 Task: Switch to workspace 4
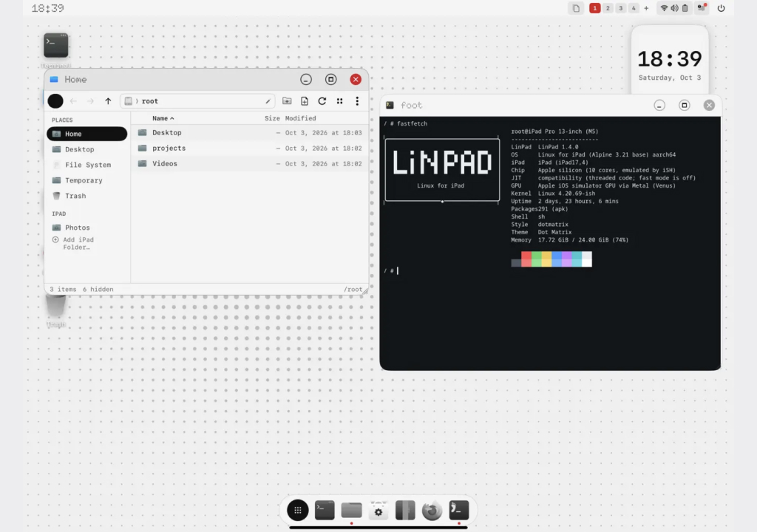(634, 8)
